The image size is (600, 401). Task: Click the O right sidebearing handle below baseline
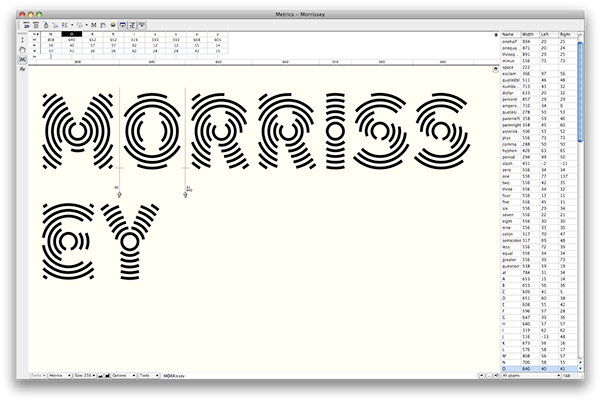click(x=186, y=195)
